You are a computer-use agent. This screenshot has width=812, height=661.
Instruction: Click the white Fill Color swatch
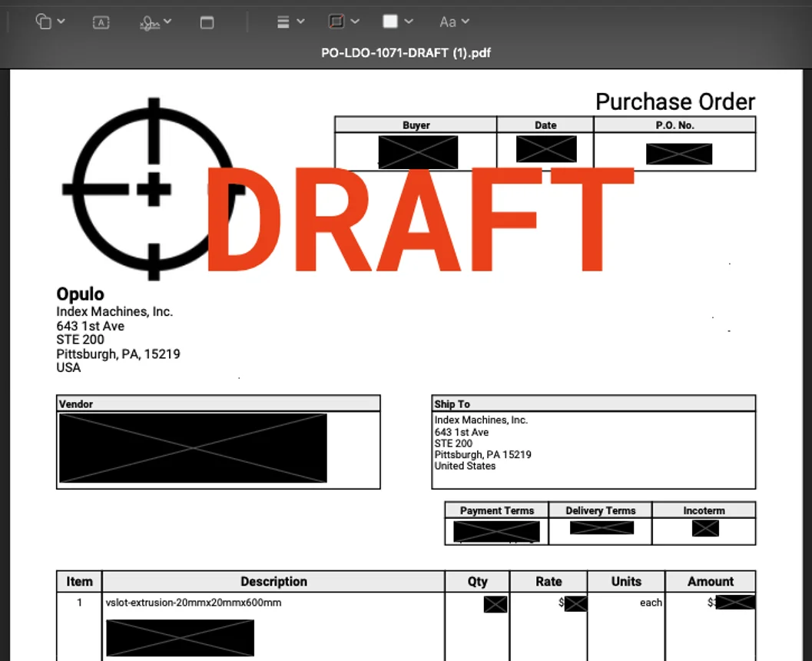pyautogui.click(x=390, y=22)
